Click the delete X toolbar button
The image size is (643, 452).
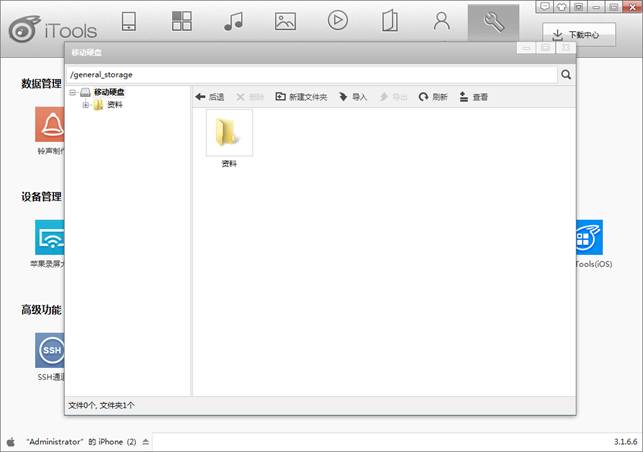[250, 97]
